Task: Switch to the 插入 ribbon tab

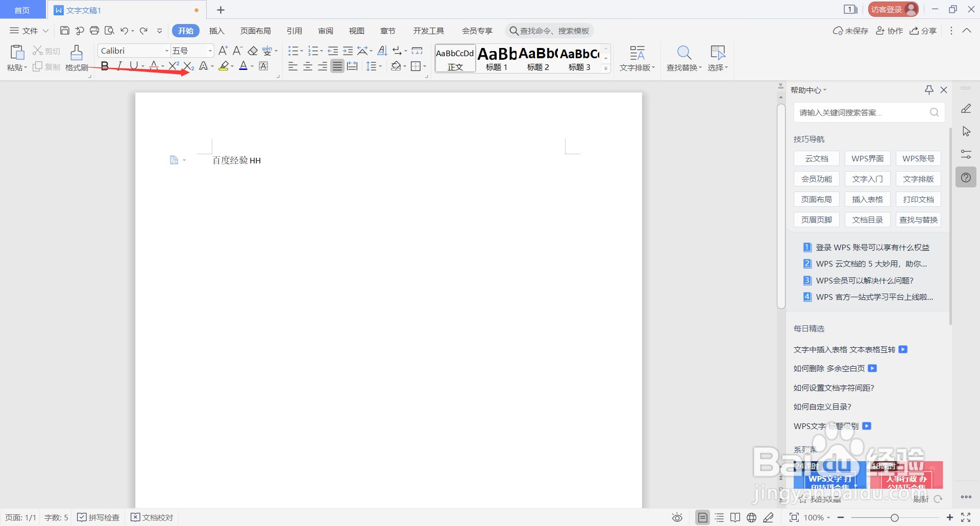Action: pos(217,31)
